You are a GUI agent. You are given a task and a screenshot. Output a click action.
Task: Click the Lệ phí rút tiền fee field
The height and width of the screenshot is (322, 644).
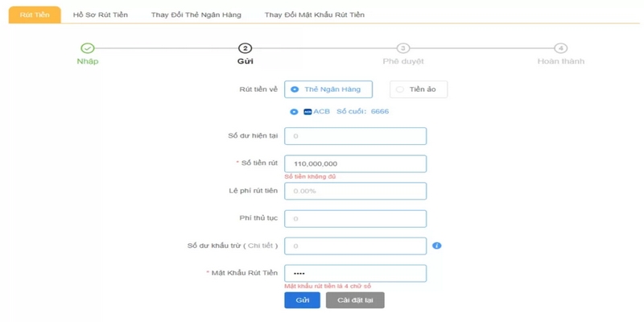(355, 191)
